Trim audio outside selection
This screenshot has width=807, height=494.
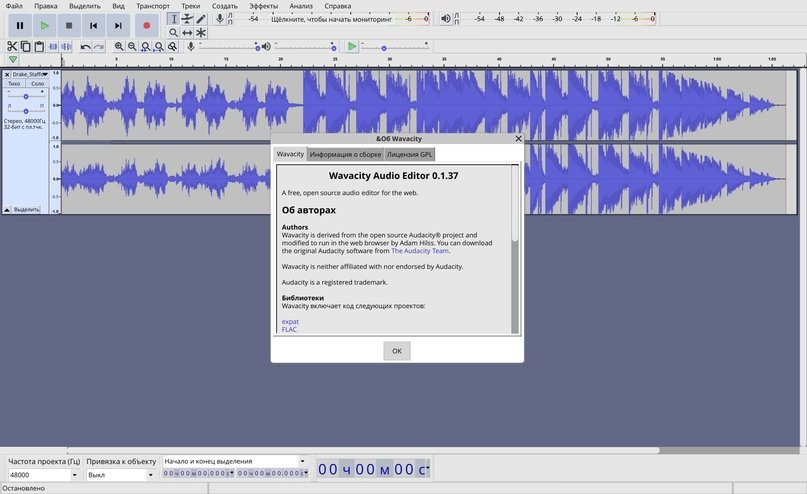(53, 46)
